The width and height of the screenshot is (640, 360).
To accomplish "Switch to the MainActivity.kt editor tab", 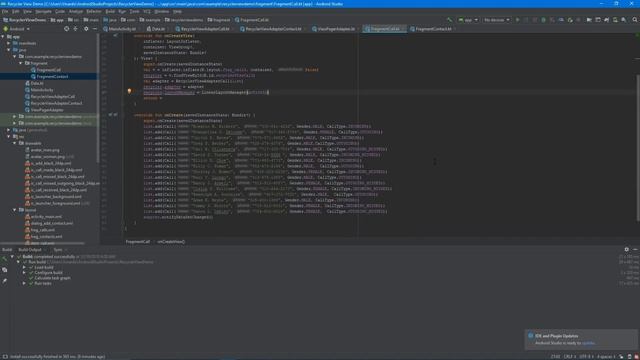I will pos(122,29).
